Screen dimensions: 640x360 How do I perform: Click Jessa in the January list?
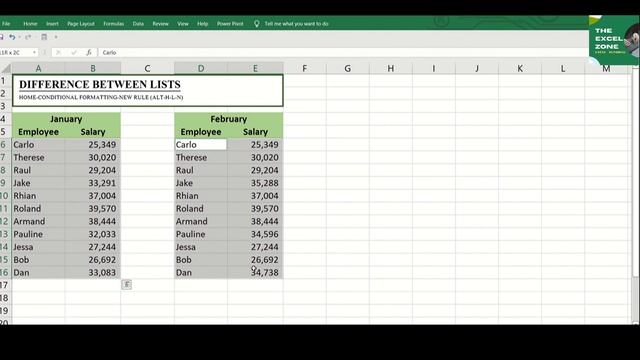coord(38,247)
